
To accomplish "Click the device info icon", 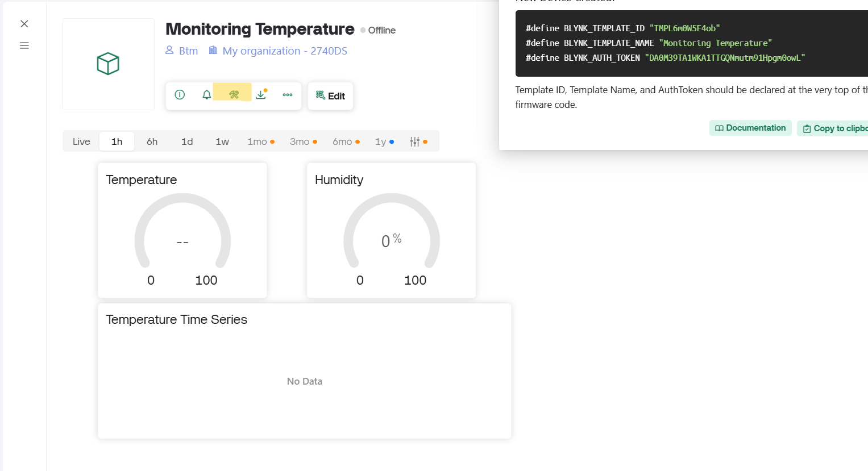I will 180,95.
